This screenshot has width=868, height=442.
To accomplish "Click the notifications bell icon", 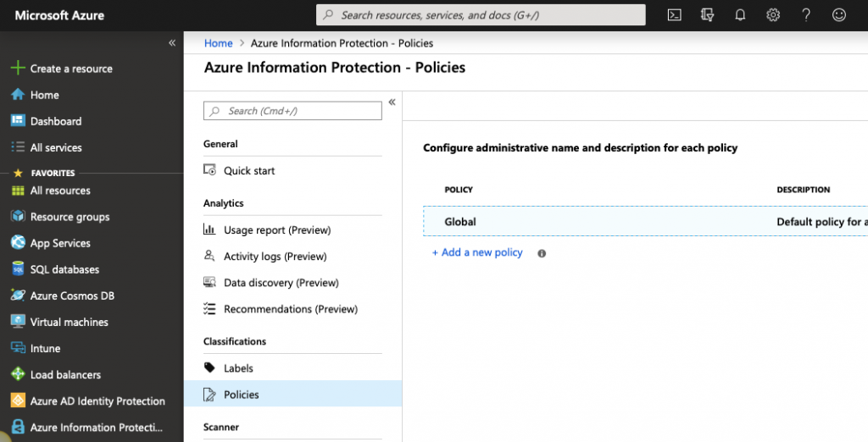I will pos(740,14).
